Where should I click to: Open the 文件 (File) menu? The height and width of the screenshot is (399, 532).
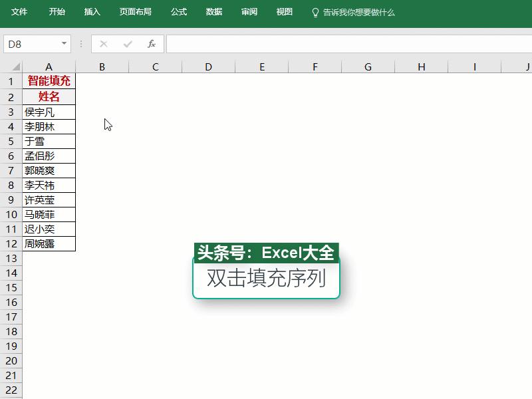point(19,11)
